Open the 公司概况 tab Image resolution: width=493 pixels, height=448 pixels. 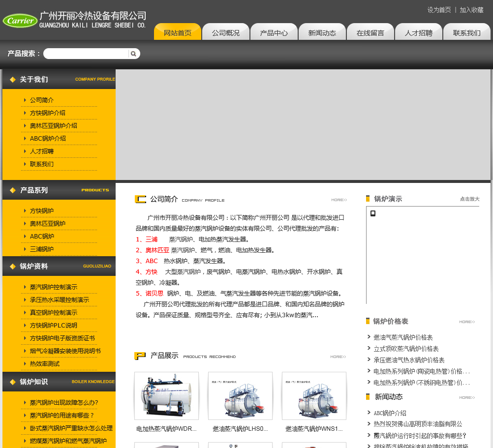pyautogui.click(x=226, y=32)
